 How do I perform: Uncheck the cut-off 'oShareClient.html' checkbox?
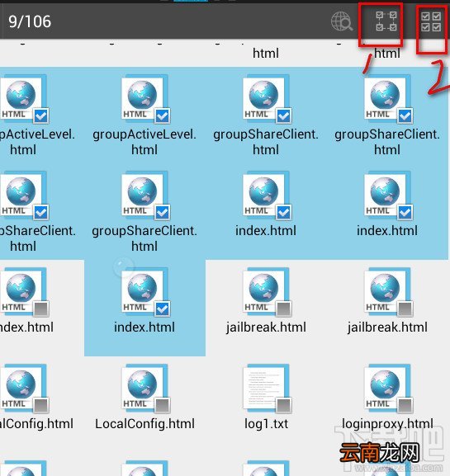41,212
